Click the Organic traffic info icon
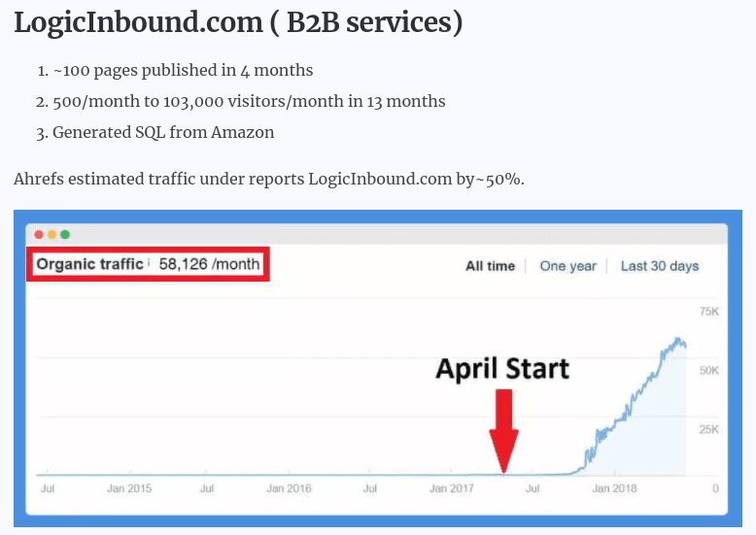This screenshot has width=756, height=535. pyautogui.click(x=149, y=263)
